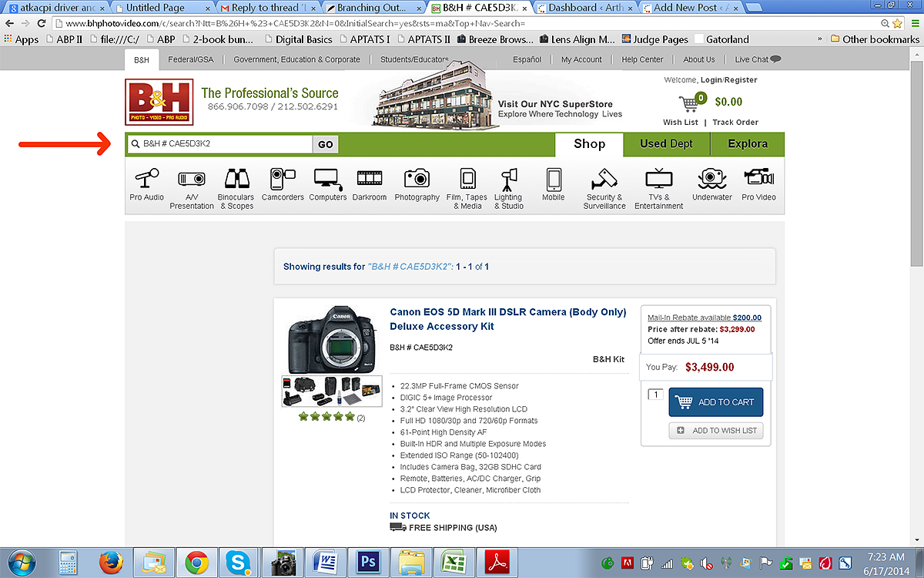
Task: Open the Track Order link
Action: pyautogui.click(x=735, y=123)
